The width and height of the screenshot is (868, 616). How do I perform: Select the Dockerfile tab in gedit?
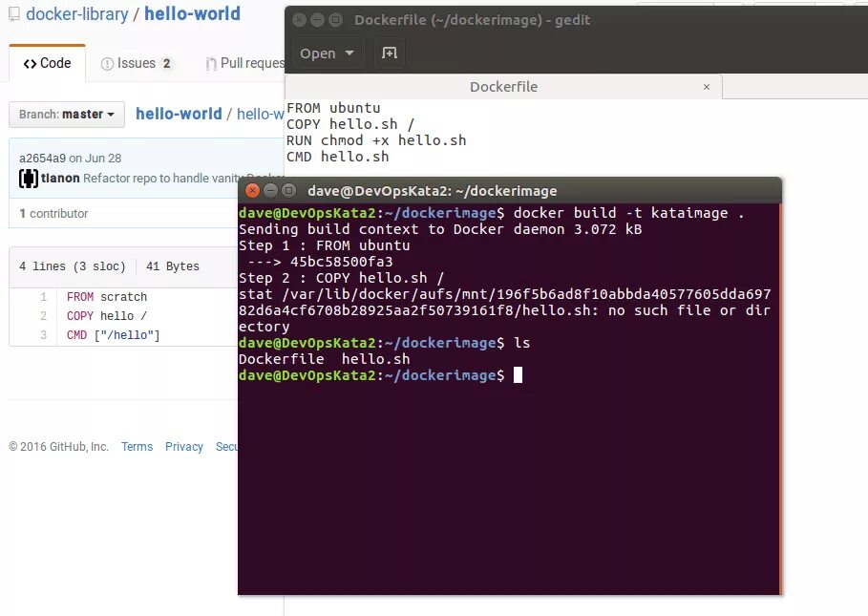504,87
